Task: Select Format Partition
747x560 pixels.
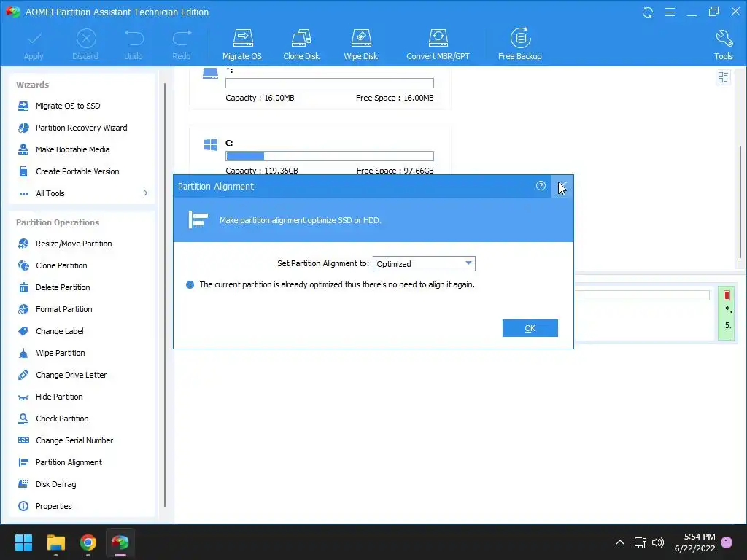Action: pos(64,309)
